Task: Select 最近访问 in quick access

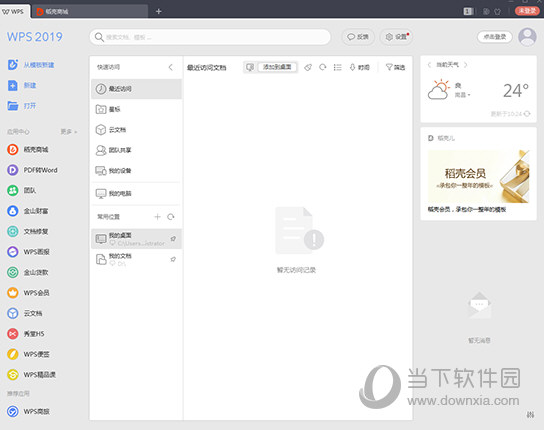Action: pos(136,89)
